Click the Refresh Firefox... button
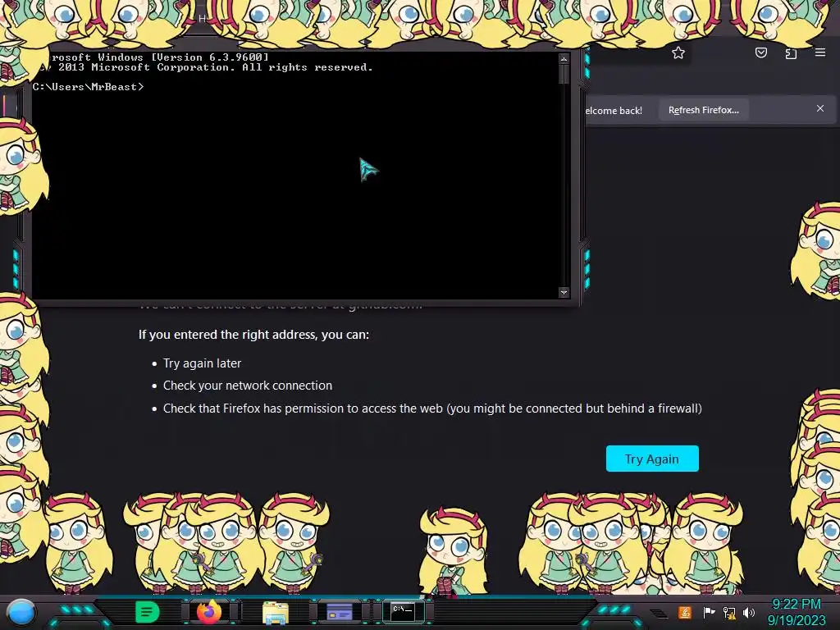This screenshot has height=630, width=840. coord(703,110)
